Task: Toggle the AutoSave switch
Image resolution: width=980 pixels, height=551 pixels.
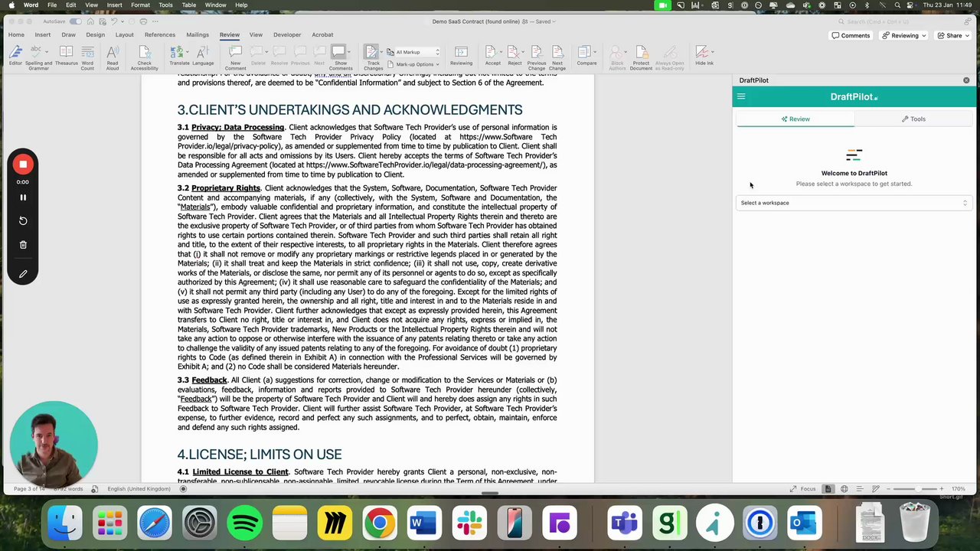Action: pyautogui.click(x=77, y=21)
